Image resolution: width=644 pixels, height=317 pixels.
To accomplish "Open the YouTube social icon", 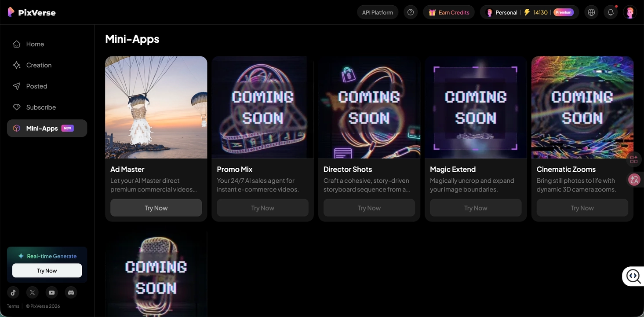I will [52, 292].
